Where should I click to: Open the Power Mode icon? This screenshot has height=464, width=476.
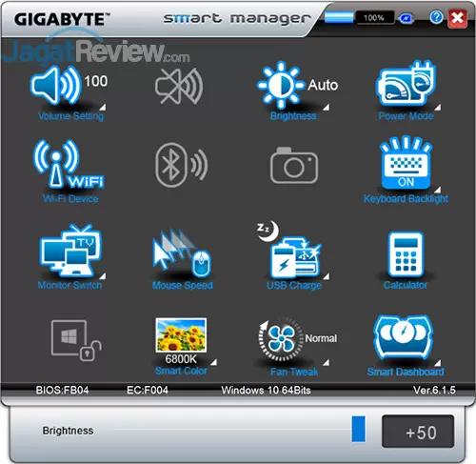coord(406,84)
